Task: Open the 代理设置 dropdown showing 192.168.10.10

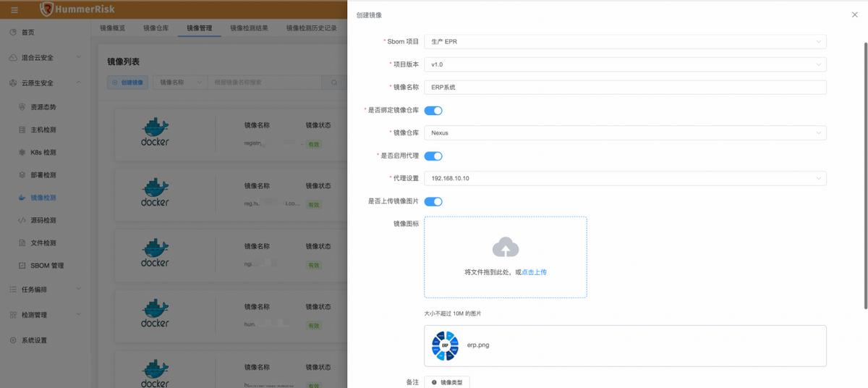Action: pyautogui.click(x=625, y=178)
